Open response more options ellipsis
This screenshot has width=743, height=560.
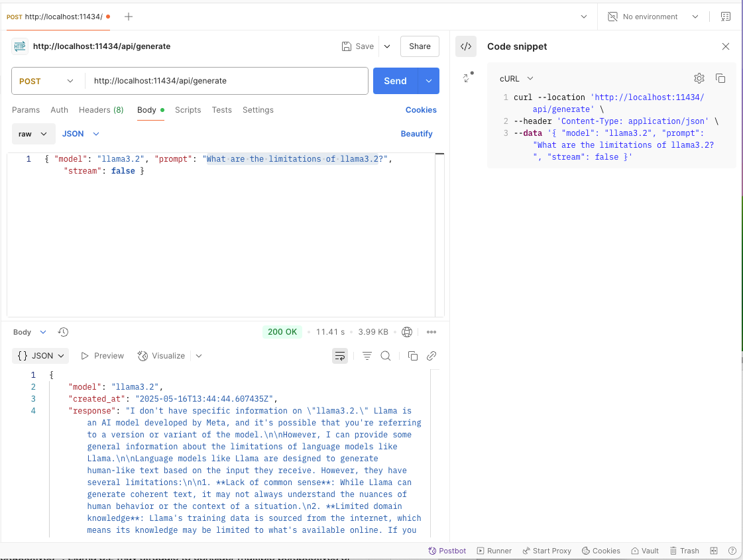pos(431,332)
